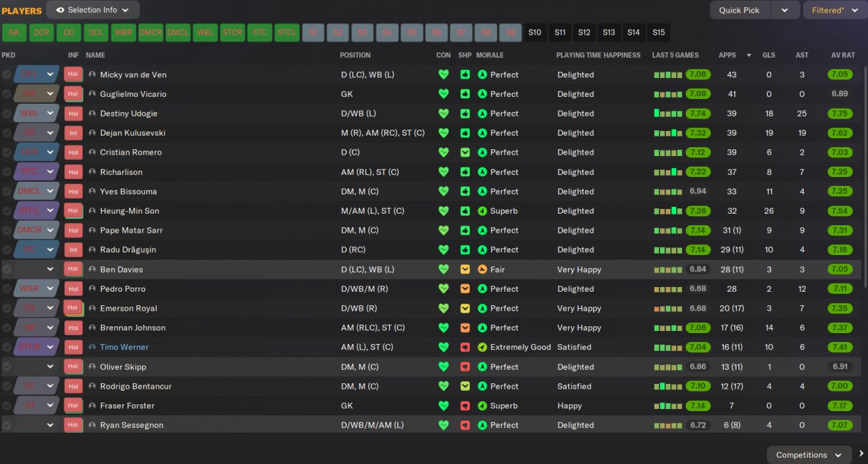Open the empty position dropdown for Ben Davies
Screen dimensions: 868x464
tap(50, 269)
